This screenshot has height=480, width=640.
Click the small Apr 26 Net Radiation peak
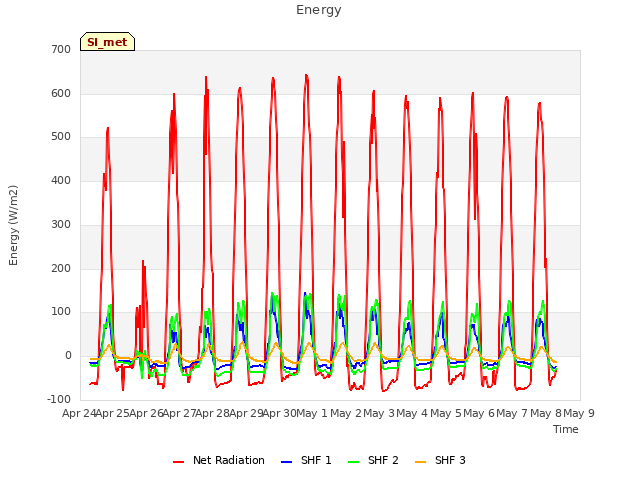pyautogui.click(x=143, y=261)
